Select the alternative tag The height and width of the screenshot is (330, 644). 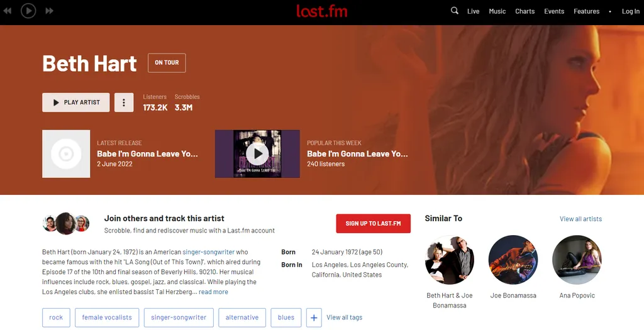click(242, 317)
